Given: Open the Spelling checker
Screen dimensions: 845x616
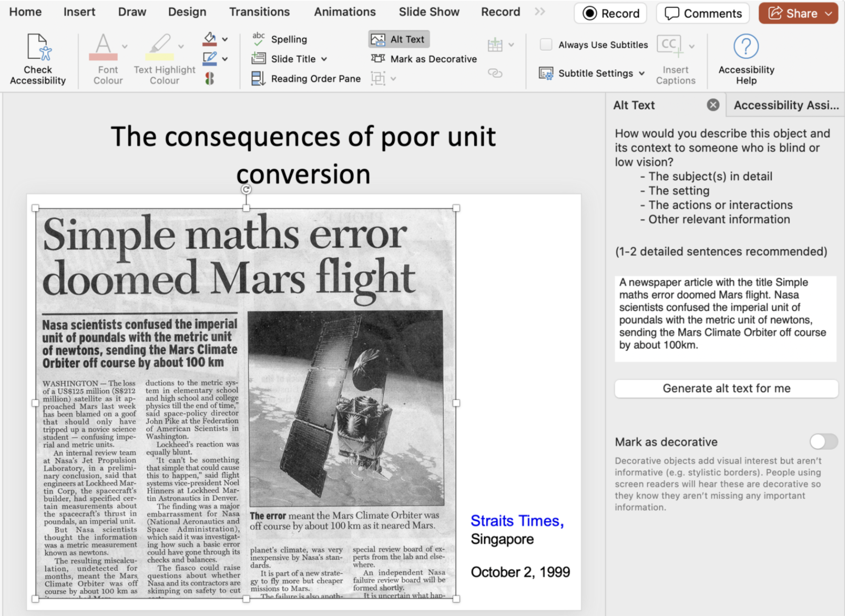Looking at the screenshot, I should coord(279,39).
